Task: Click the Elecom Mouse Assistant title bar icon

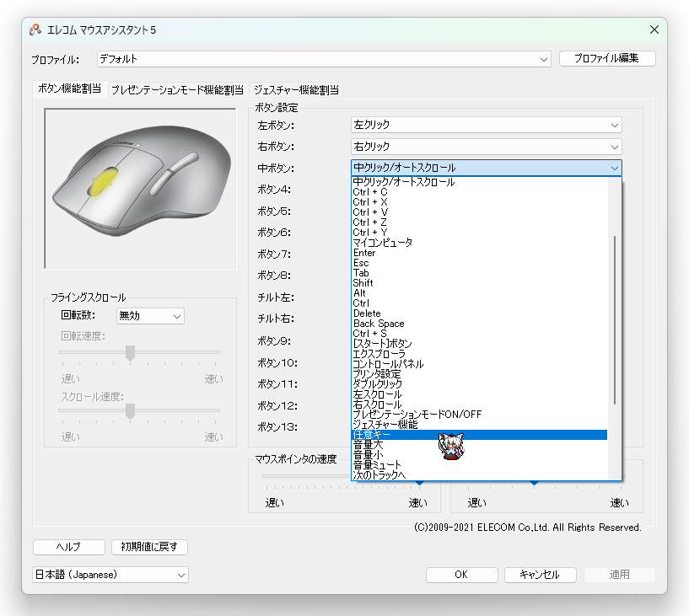Action: click(35, 29)
